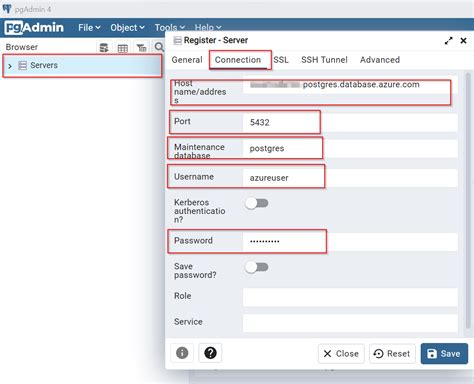Click the info icon button
474x384 pixels.
(182, 353)
